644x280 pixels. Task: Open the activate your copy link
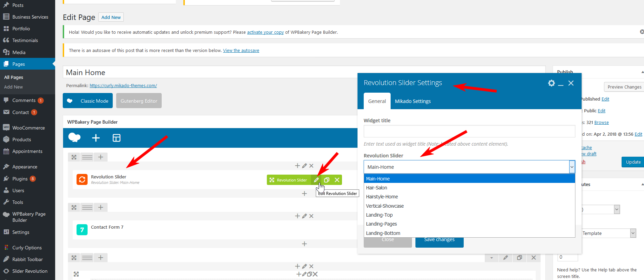pos(265,32)
